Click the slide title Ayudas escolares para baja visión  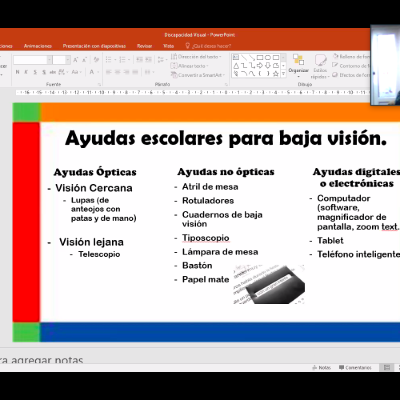[226, 138]
